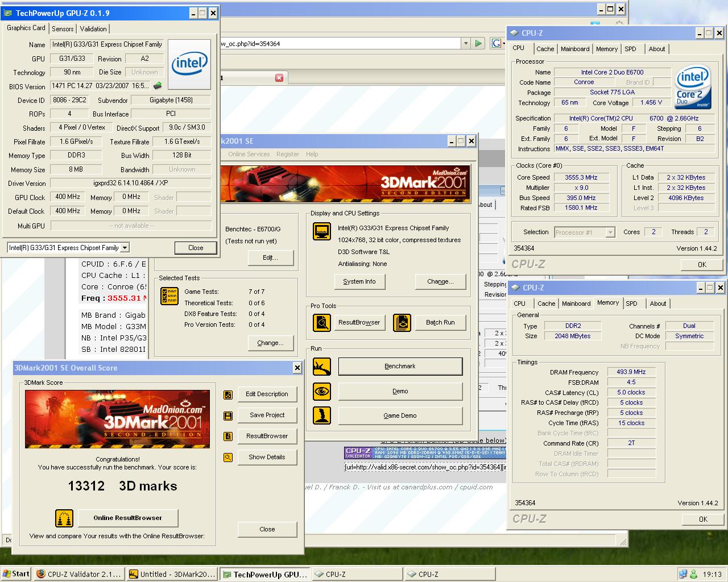Click the browser green Go arrow icon
This screenshot has height=582, width=728.
(478, 43)
